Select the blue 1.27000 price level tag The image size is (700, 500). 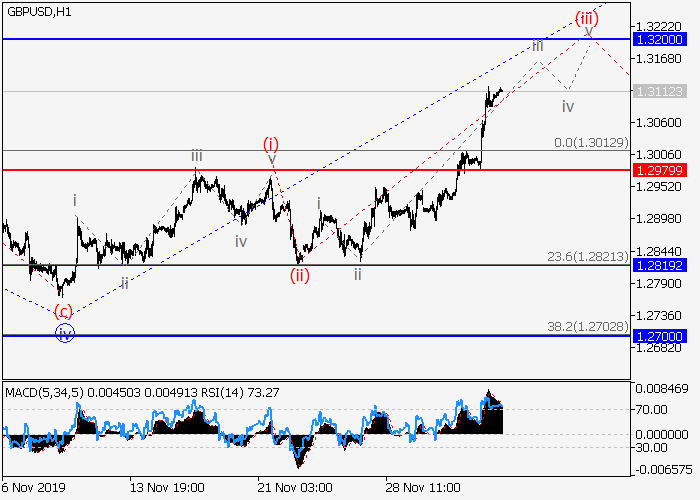click(x=660, y=336)
